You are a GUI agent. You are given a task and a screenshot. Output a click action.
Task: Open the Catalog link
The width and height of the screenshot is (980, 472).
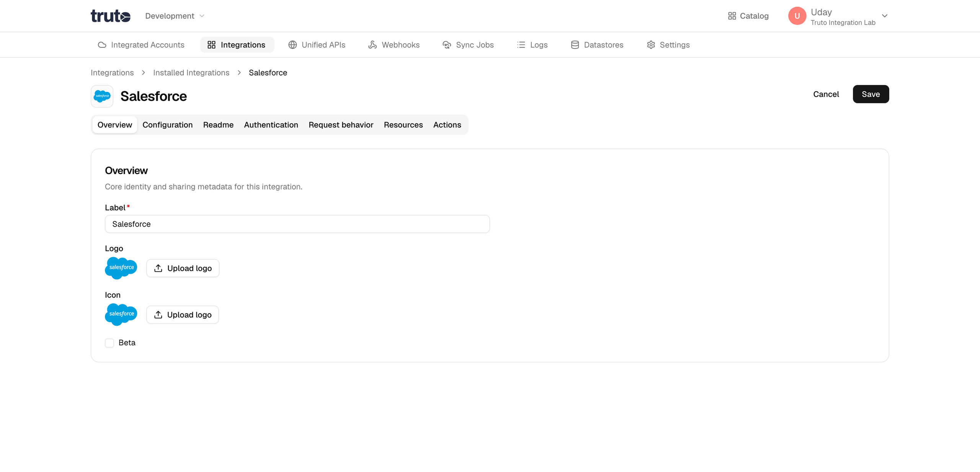pos(748,16)
